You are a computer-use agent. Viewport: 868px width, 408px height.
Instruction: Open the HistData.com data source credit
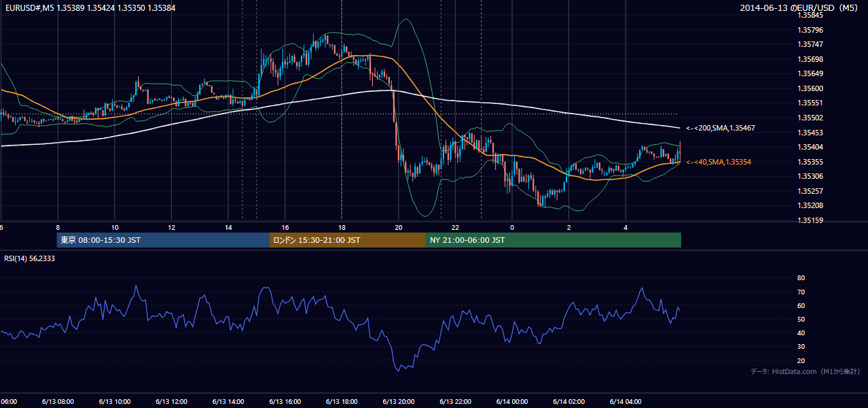806,371
